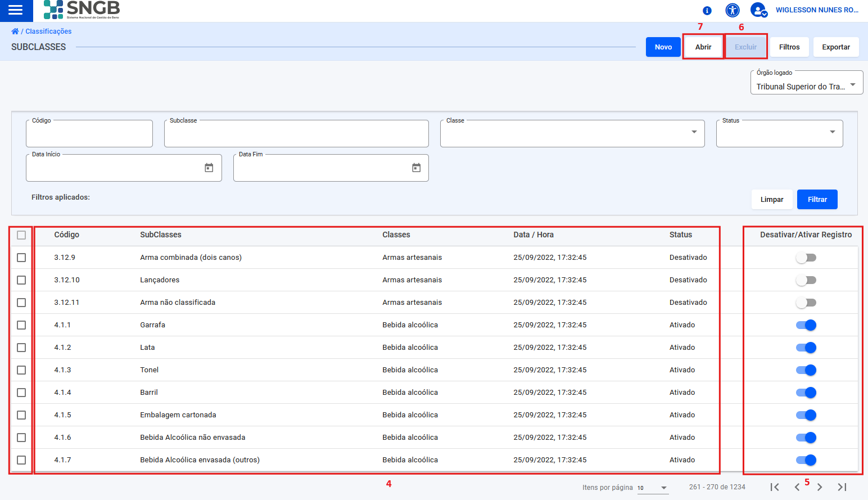Viewport: 868px width, 500px height.
Task: Go to next page of results
Action: tap(820, 487)
